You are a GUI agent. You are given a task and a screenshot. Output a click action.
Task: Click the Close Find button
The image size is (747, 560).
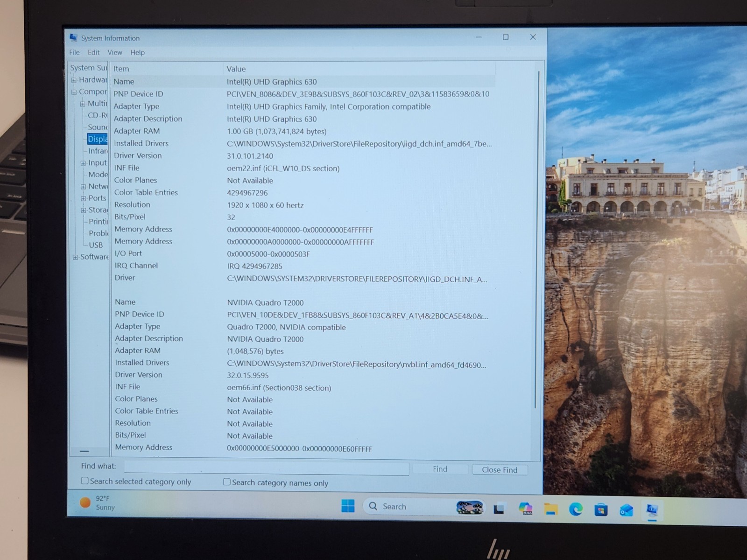tap(500, 470)
